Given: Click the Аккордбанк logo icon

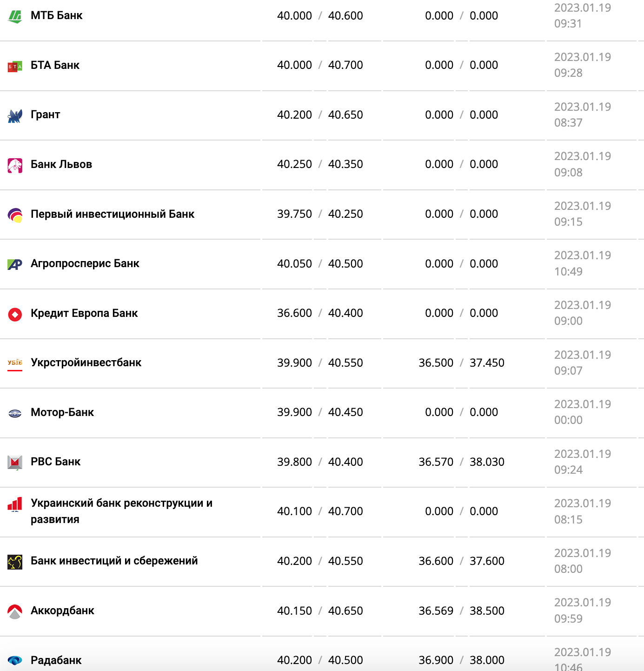Looking at the screenshot, I should [x=15, y=611].
